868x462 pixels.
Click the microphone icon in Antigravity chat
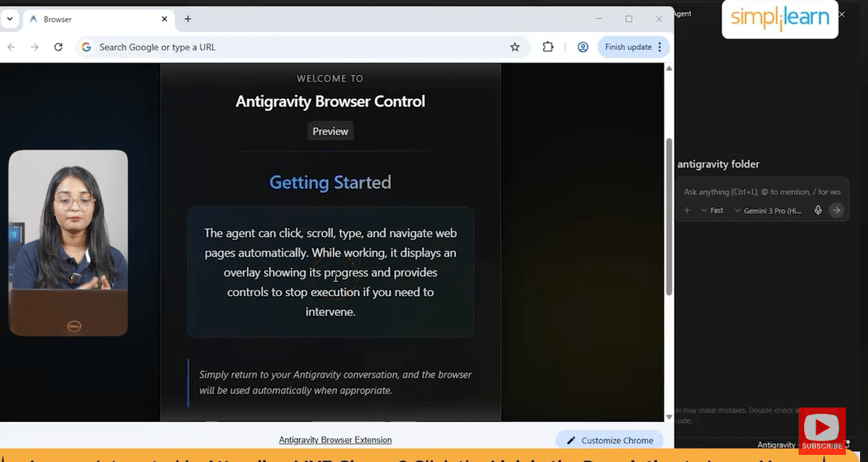pyautogui.click(x=818, y=210)
